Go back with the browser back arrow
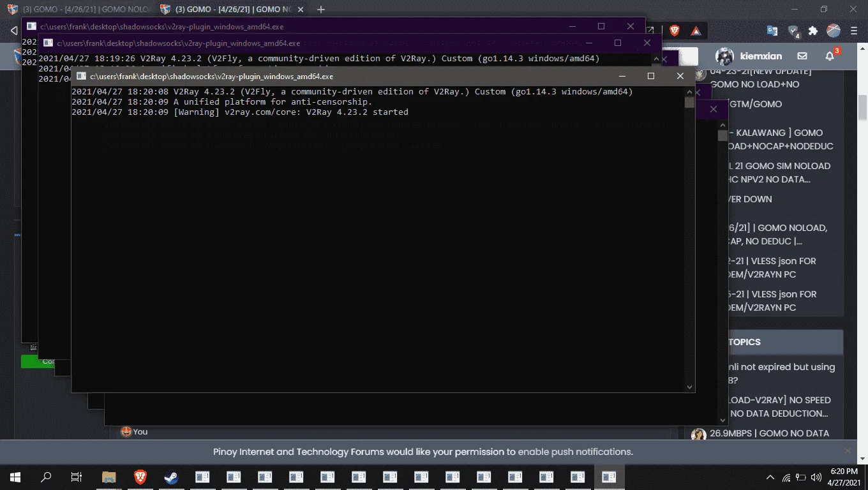This screenshot has width=868, height=490. coord(13,30)
